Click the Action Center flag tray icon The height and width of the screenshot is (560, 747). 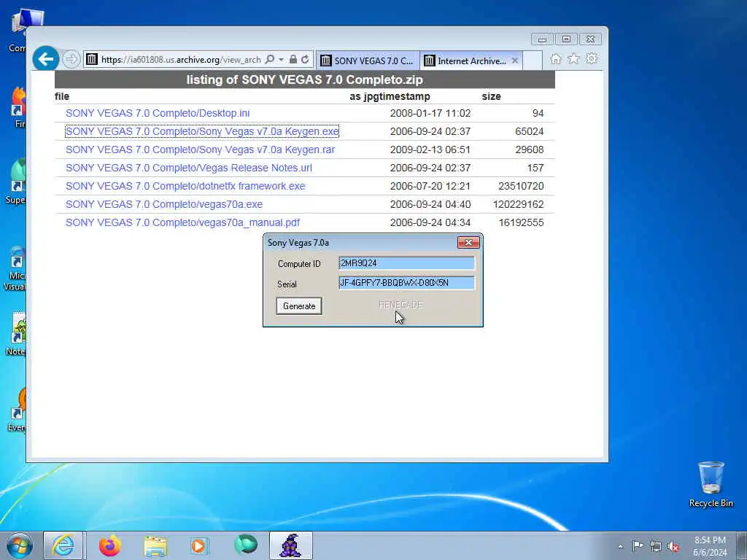point(638,545)
